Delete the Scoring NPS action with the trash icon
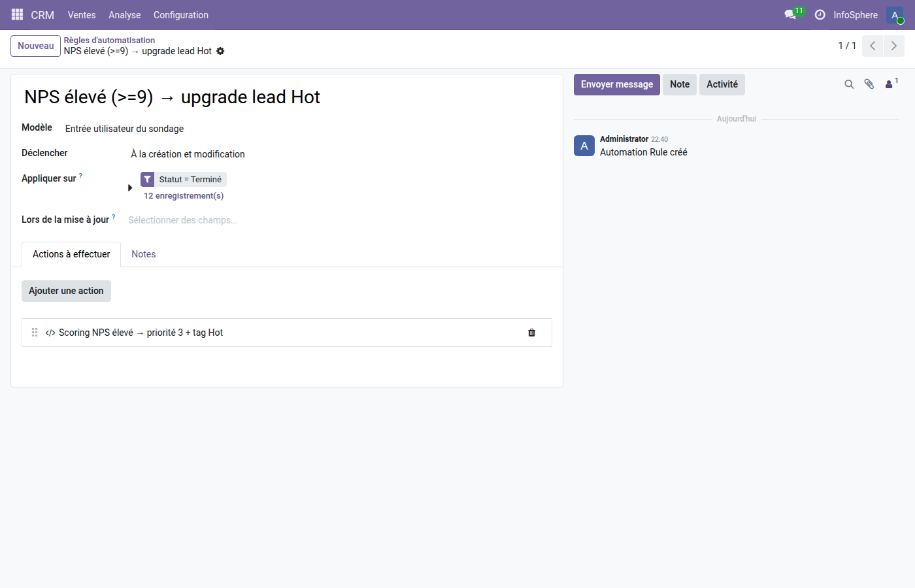The width and height of the screenshot is (915, 588). 531,333
